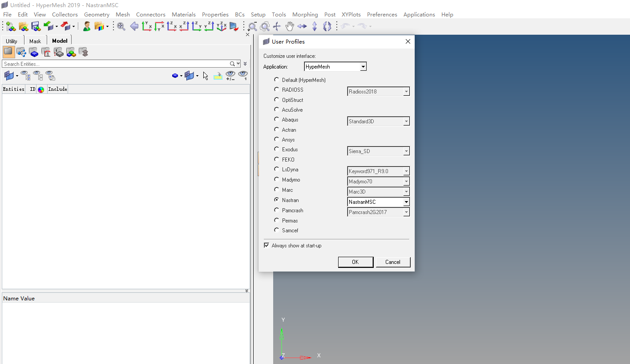Screen dimensions: 630x364
Task: Open the Preferences menu
Action: (382, 14)
